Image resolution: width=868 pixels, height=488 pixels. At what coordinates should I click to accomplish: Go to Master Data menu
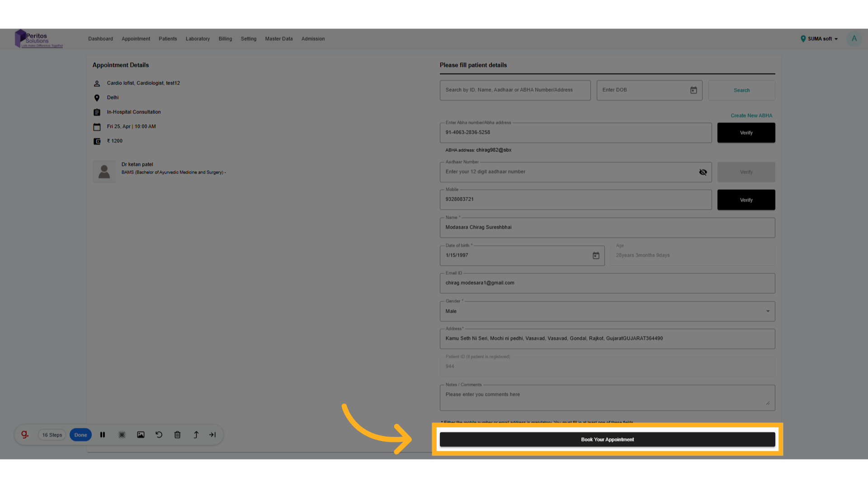coord(278,39)
